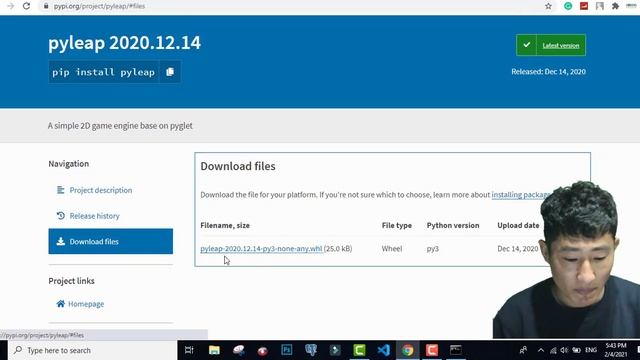Click the Windows search box
This screenshot has width=640, height=360.
[93, 350]
